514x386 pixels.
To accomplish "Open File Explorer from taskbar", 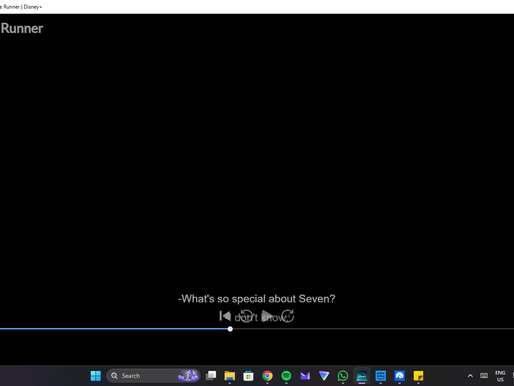I will point(230,376).
